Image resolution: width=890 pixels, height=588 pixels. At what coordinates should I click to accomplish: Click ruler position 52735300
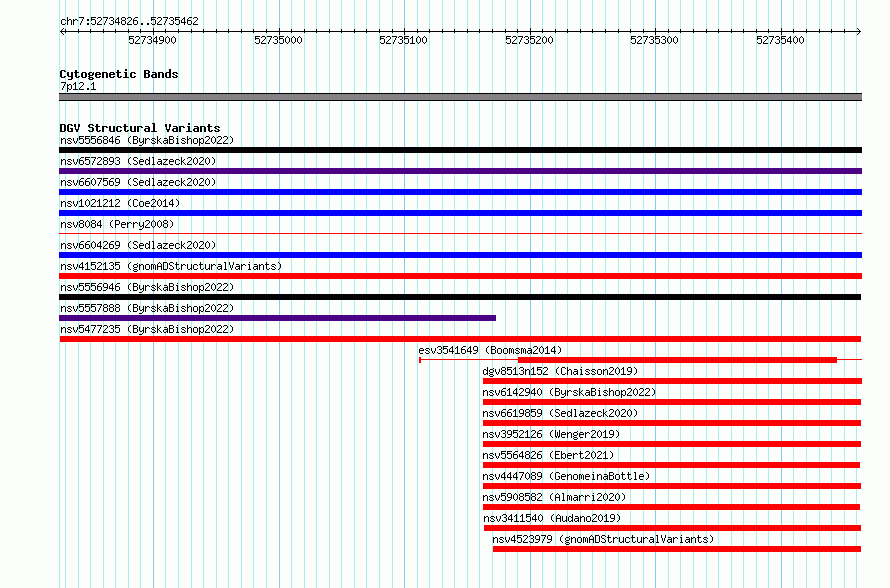[x=654, y=40]
